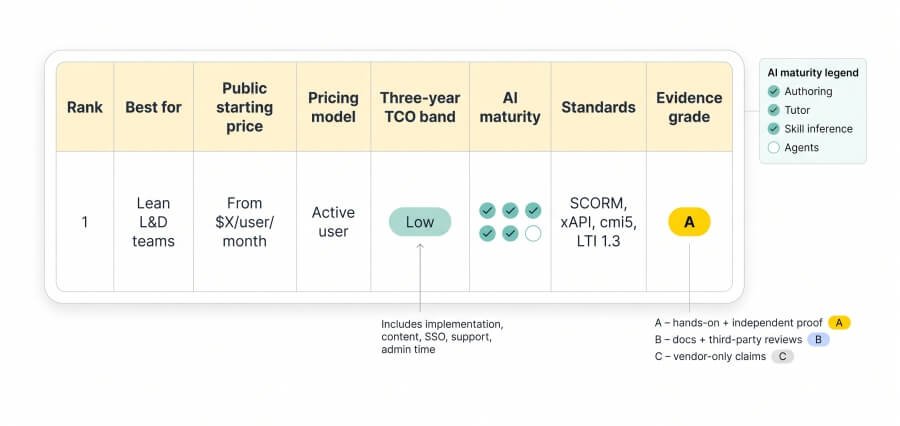Click the gray C legend badge
The width and height of the screenshot is (900, 426).
pos(782,357)
